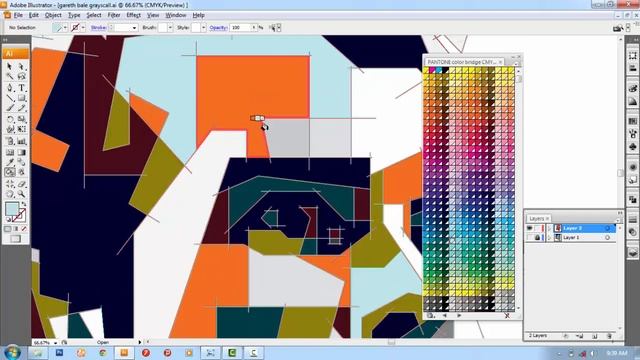640x360 pixels.
Task: Select the Symbol Sprayer tool
Action: [x=10, y=141]
